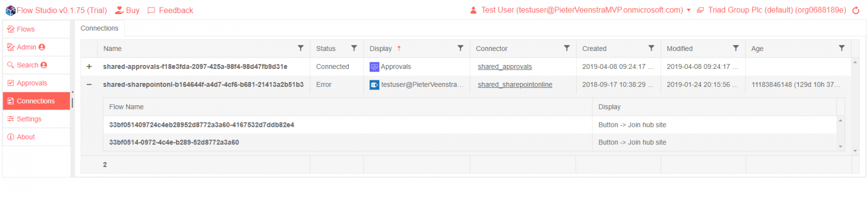Open the Name column filter

tap(301, 48)
